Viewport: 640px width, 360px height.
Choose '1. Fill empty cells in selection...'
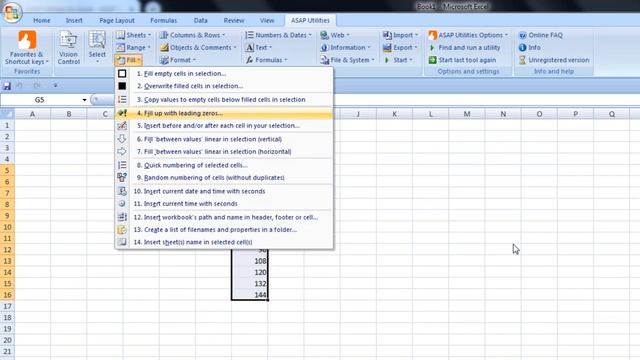pos(224,73)
